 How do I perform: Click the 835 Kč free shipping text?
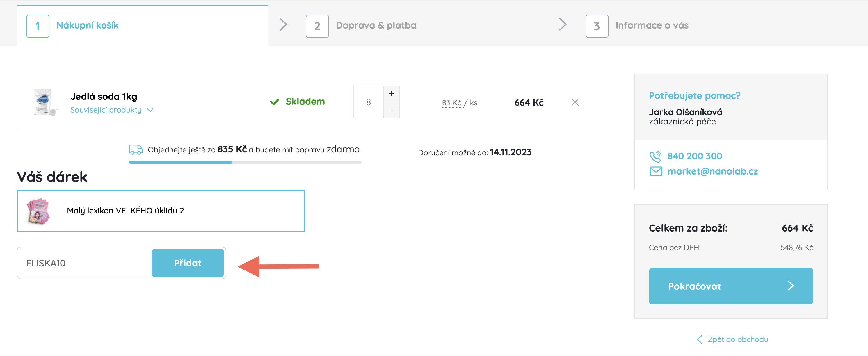coord(232,149)
